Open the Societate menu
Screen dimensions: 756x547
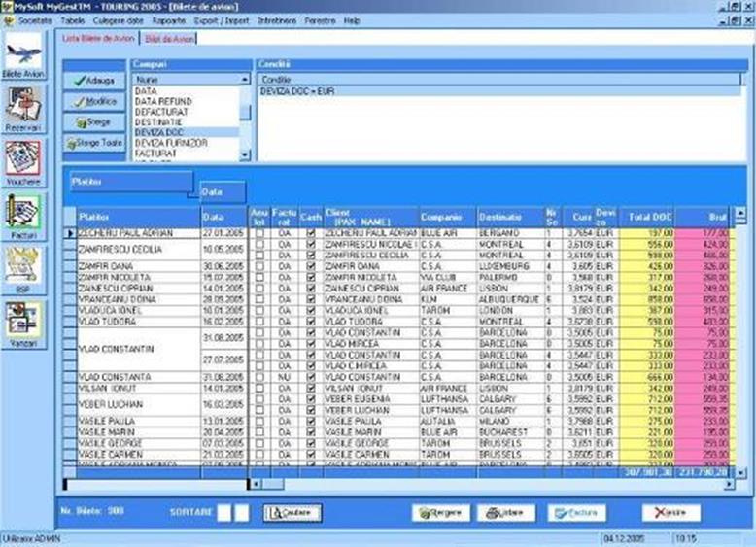(35, 20)
